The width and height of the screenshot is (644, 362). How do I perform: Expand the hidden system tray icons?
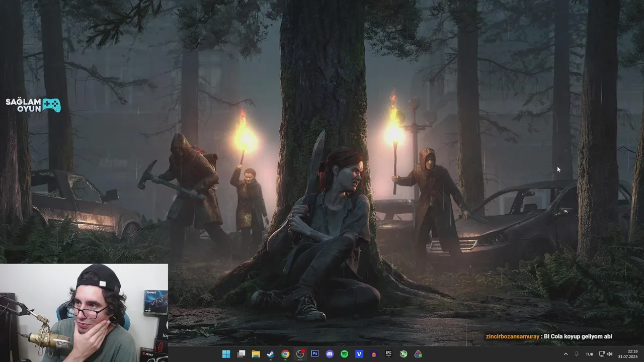click(566, 354)
